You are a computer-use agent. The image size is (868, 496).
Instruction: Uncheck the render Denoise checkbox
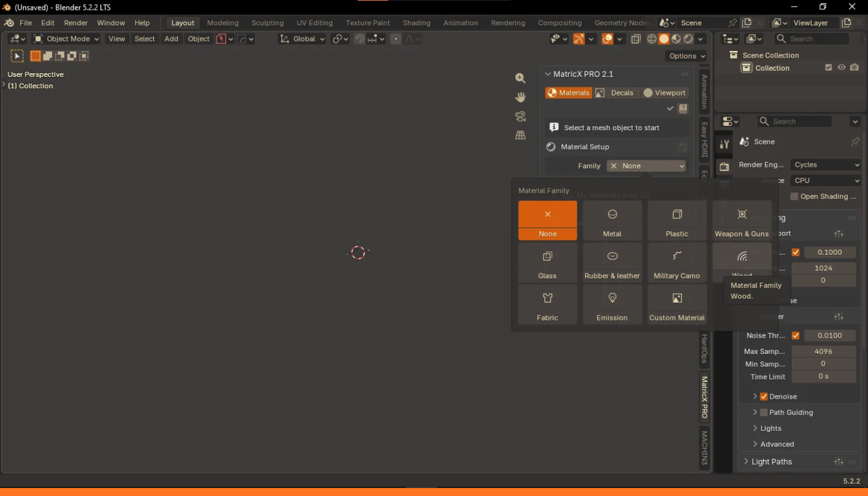(x=764, y=397)
